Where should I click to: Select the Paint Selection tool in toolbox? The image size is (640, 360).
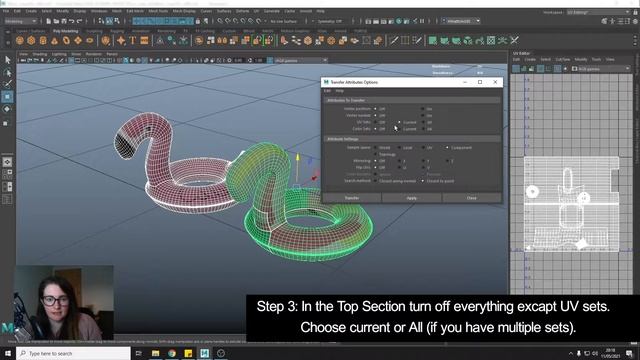[x=7, y=84]
